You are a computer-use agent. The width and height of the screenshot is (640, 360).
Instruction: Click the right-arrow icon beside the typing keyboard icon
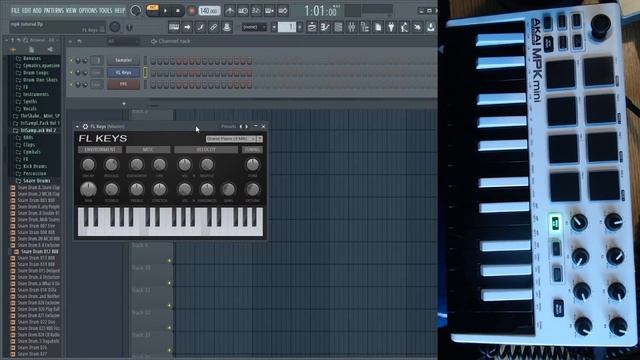point(187,27)
